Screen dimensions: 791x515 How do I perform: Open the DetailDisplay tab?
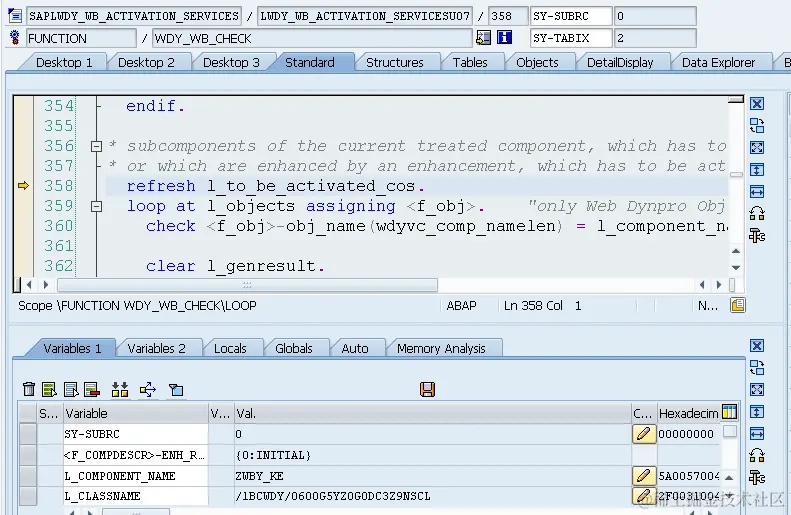tap(620, 63)
